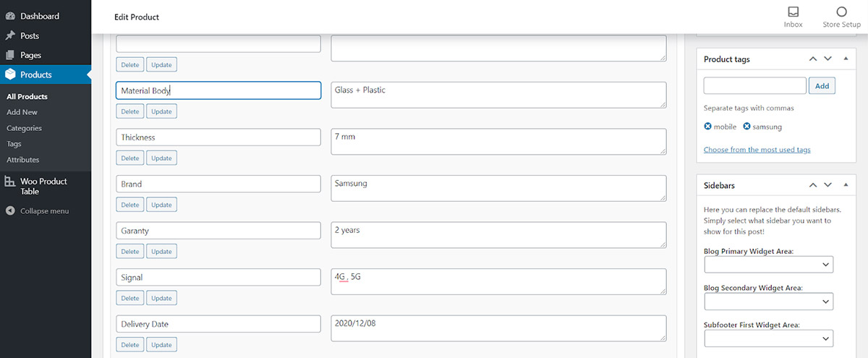Viewport: 868px width, 358px height.
Task: Open the Pages menu item
Action: click(30, 55)
